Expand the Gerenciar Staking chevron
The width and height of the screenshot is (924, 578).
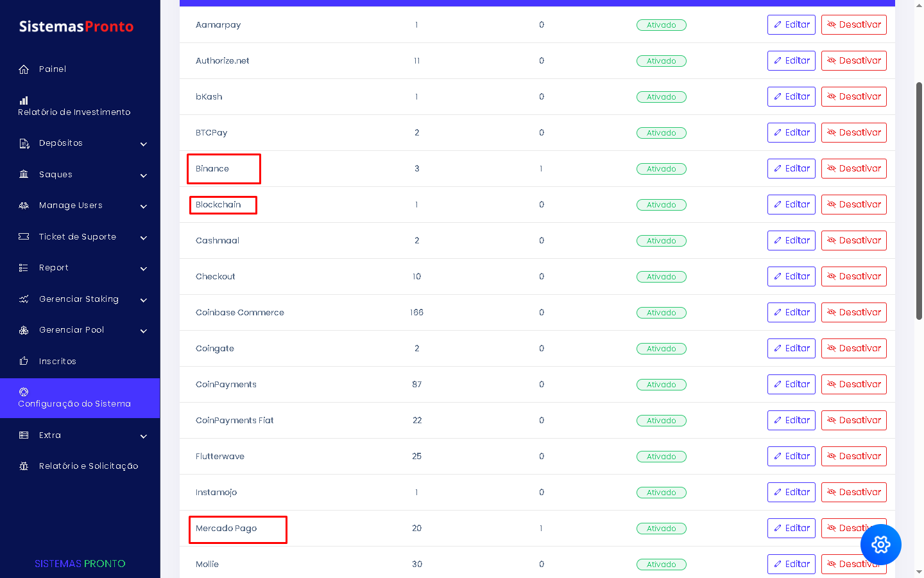pyautogui.click(x=144, y=300)
